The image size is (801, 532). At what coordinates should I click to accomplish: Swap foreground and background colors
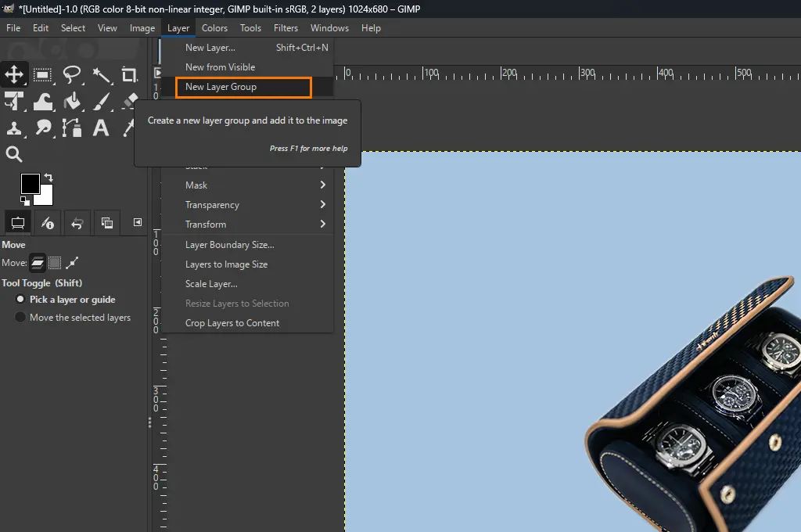49,178
